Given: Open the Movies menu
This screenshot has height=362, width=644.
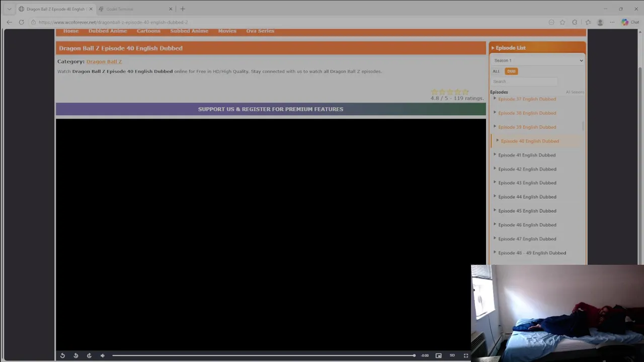Looking at the screenshot, I should click(227, 31).
